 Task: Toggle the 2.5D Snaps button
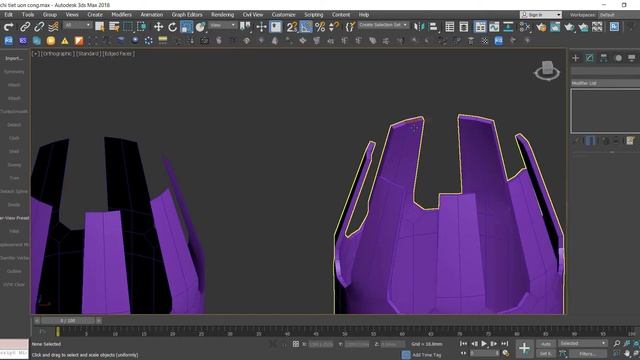[291, 27]
